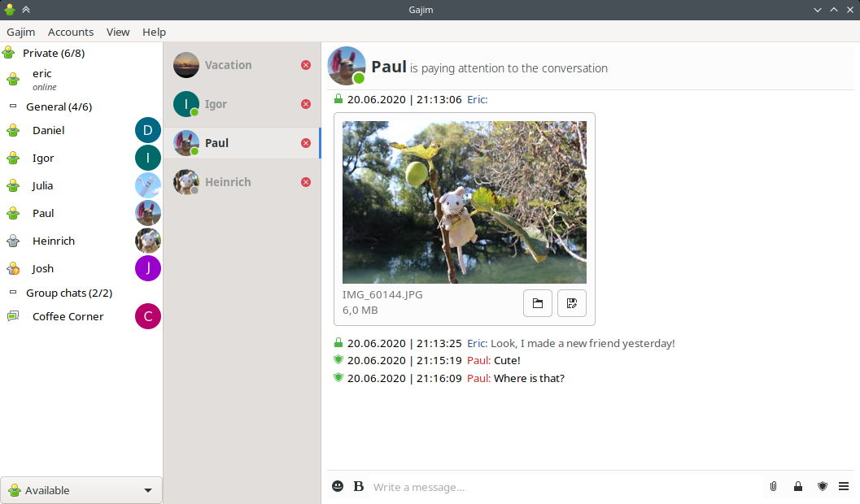
Task: Click Igor's avatar in contact list
Action: click(148, 158)
